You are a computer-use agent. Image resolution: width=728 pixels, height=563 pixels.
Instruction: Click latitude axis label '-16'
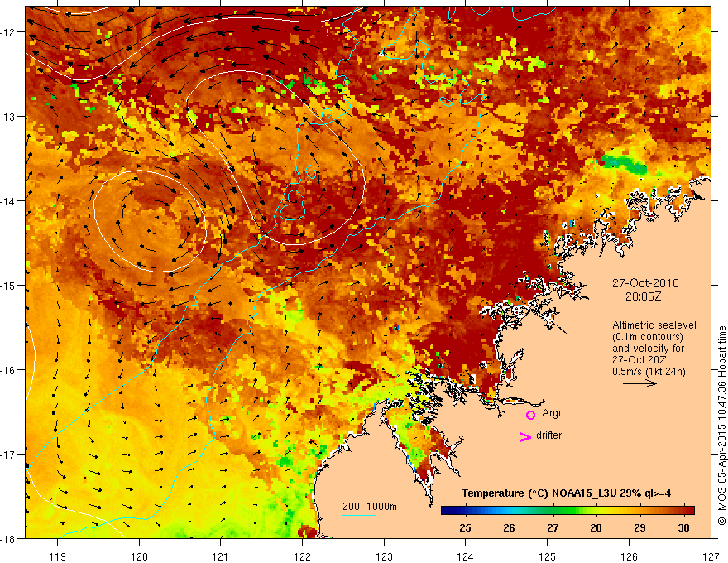click(x=8, y=370)
